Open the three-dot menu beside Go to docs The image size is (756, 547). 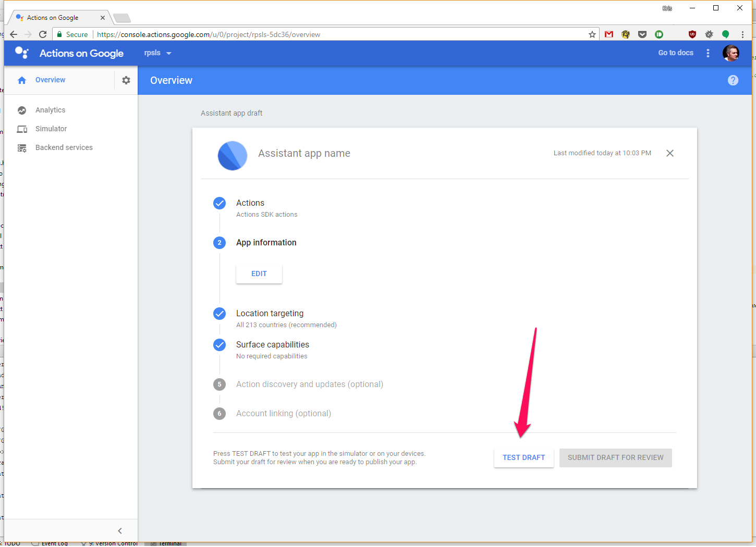click(708, 53)
